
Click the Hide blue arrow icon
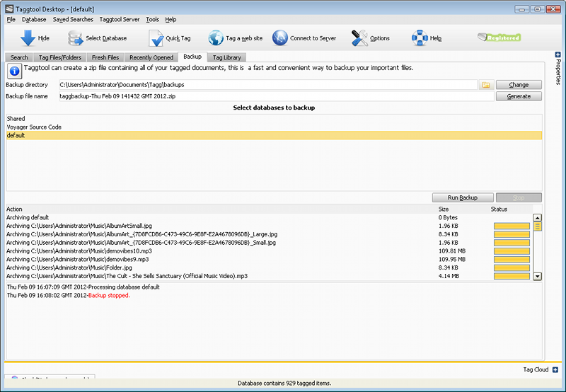[28, 38]
